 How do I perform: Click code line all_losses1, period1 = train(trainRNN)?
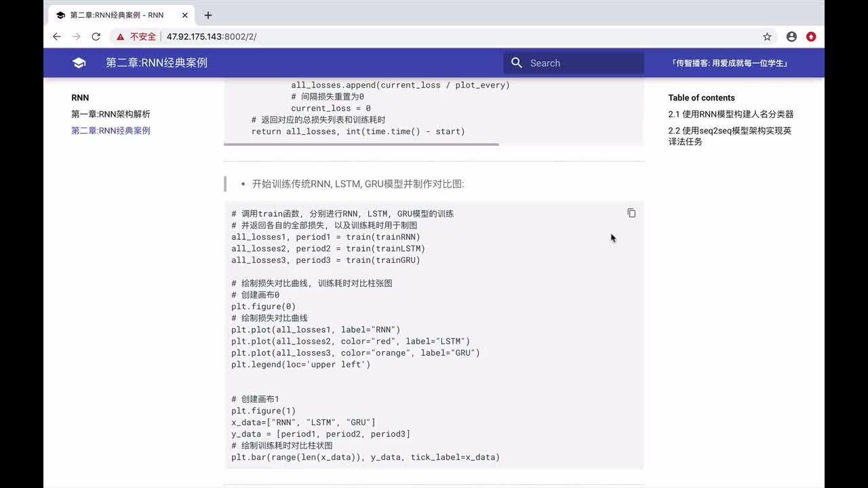tap(325, 237)
